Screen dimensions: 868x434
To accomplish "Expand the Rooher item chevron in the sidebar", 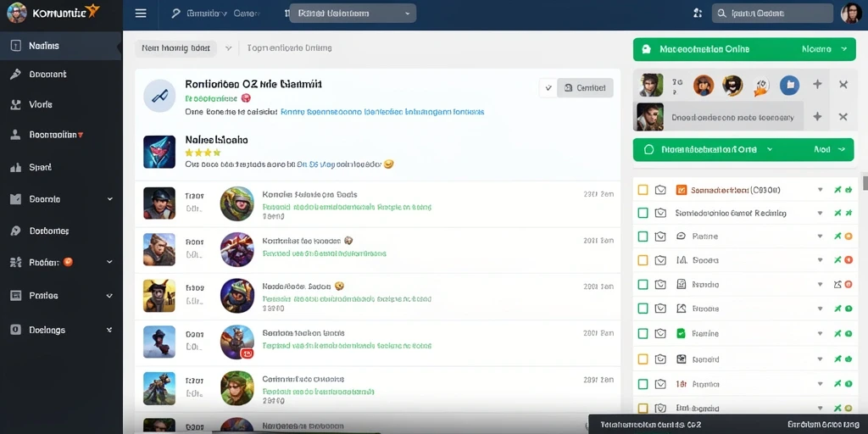I will coord(109,263).
